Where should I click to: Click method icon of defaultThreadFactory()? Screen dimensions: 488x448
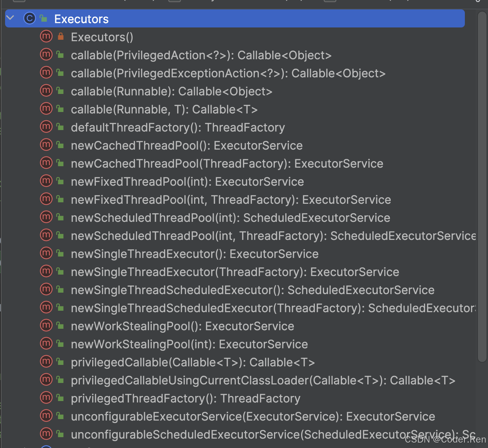pyautogui.click(x=46, y=127)
